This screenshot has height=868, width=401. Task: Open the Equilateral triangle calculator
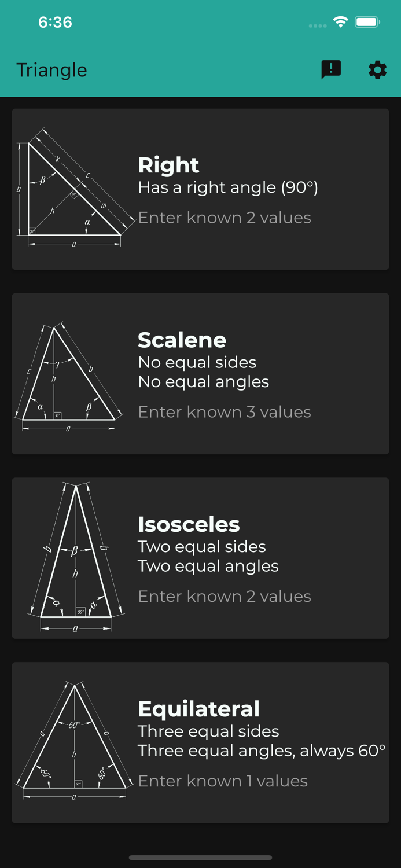point(200,742)
